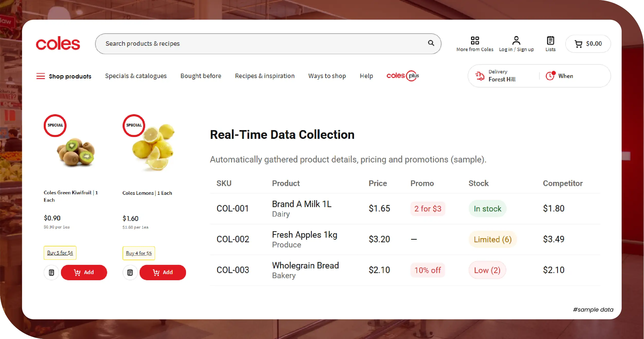Click the Buy 5 for $4 offer link
Screen dimensions: 644x339
[x=60, y=253]
